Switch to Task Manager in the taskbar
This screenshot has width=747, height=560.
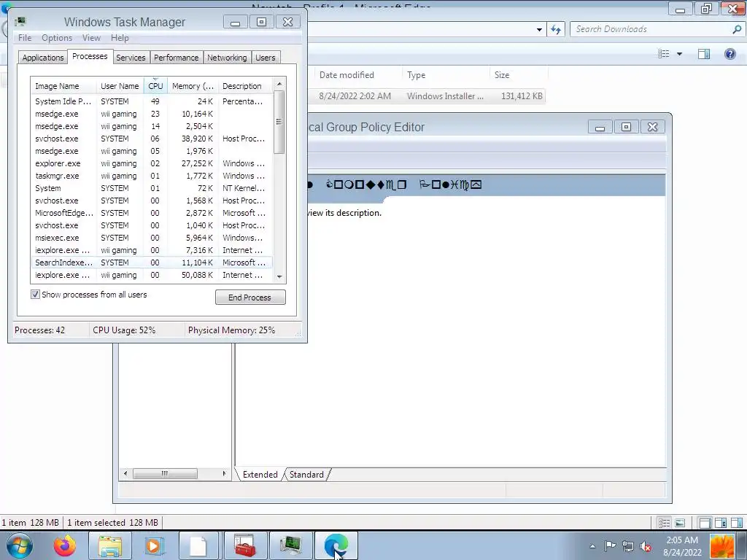(290, 545)
